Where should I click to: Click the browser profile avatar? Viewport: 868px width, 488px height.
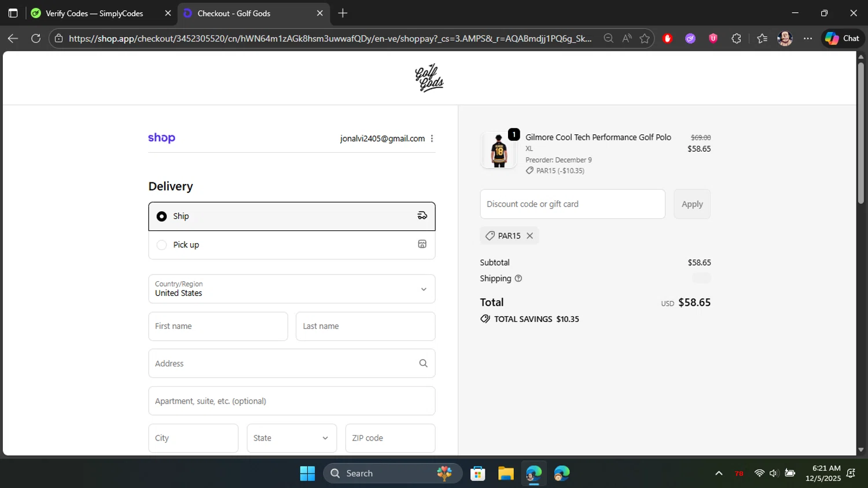click(x=785, y=38)
